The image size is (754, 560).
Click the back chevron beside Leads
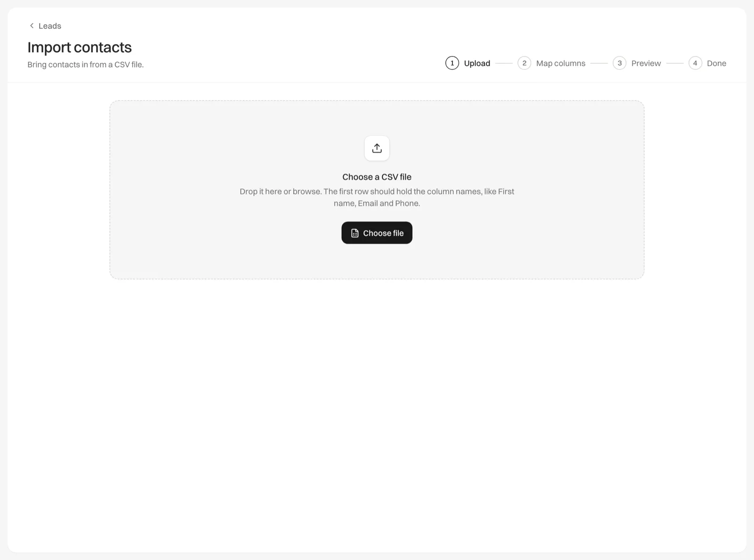point(32,26)
